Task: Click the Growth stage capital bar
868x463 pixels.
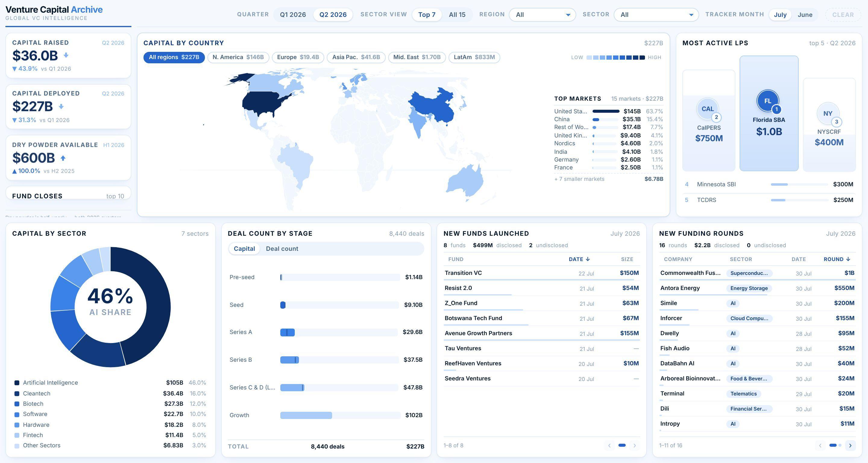Action: click(306, 415)
